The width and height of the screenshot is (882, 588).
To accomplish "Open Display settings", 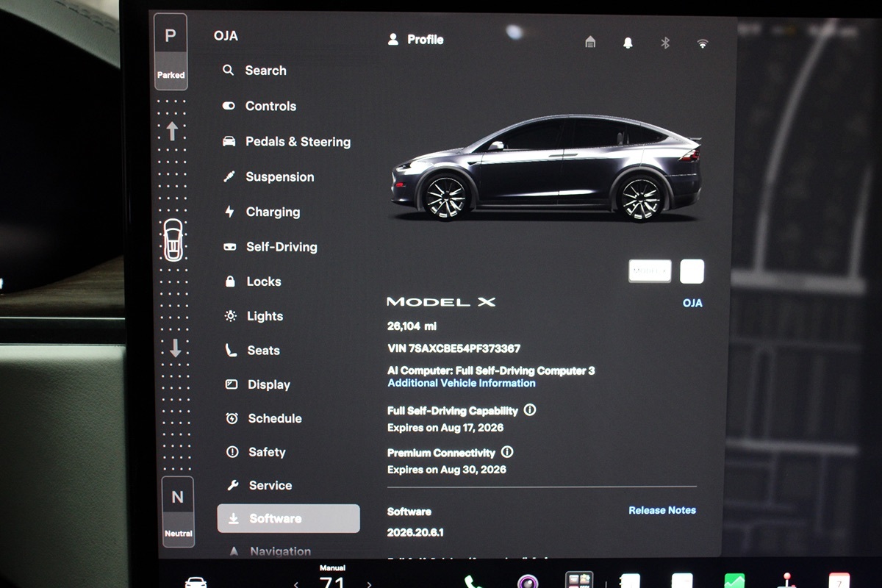I will [257, 384].
